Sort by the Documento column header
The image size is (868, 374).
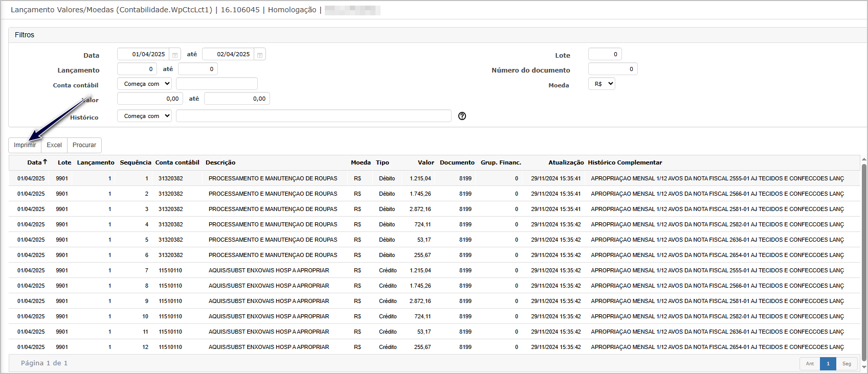457,162
